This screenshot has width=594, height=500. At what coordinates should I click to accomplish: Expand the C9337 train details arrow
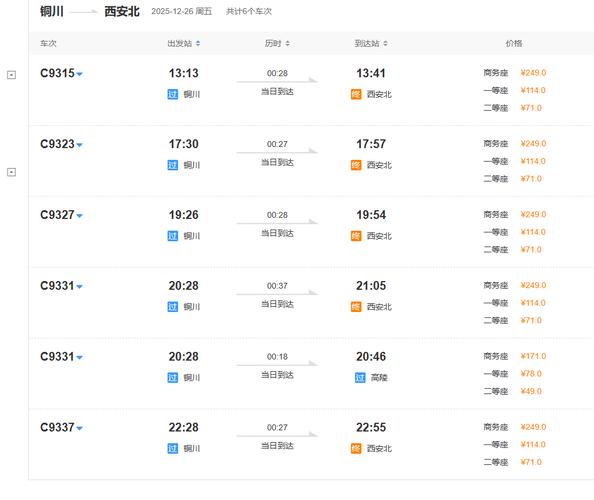click(80, 428)
